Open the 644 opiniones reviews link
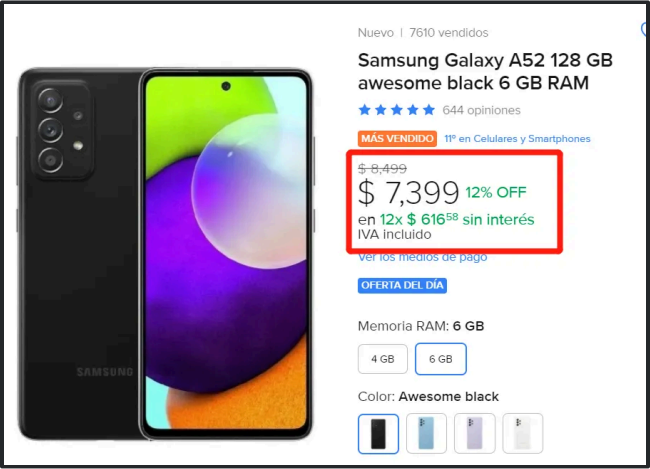The width and height of the screenshot is (650, 469). (481, 110)
